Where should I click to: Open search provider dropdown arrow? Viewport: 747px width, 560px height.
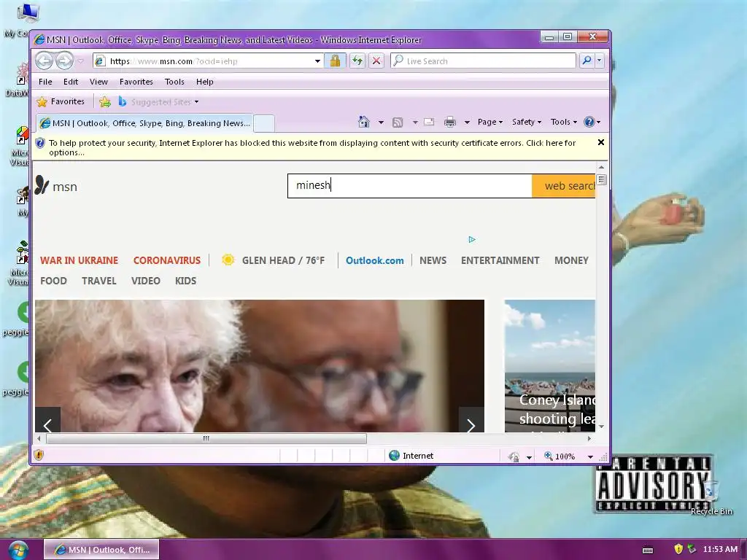pyautogui.click(x=600, y=61)
